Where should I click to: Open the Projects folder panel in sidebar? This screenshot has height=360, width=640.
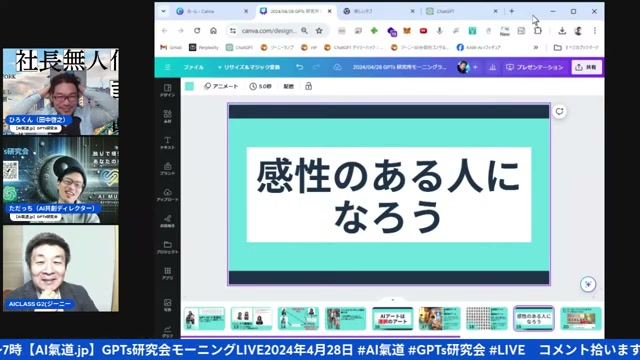click(167, 247)
